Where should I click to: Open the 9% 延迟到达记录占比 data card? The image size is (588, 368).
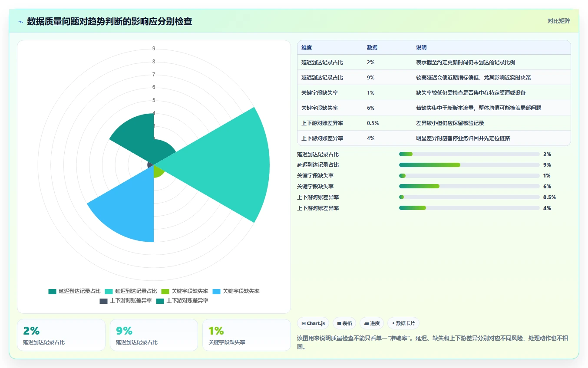click(x=154, y=335)
